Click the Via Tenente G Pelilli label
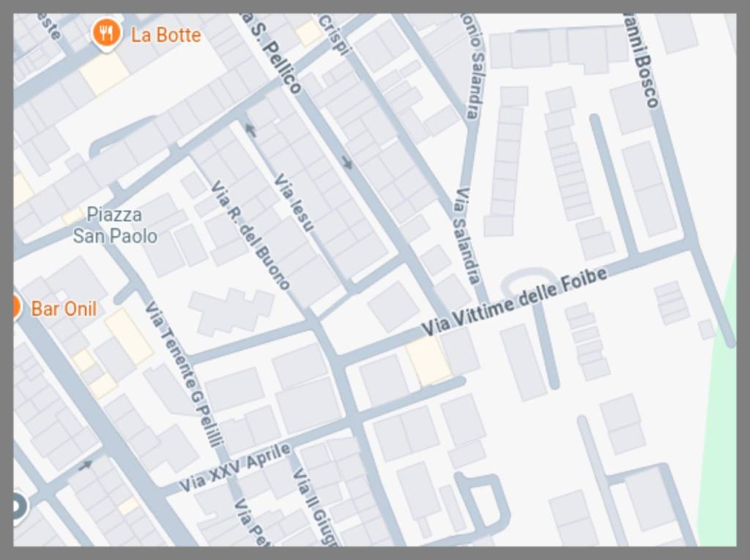 184,375
